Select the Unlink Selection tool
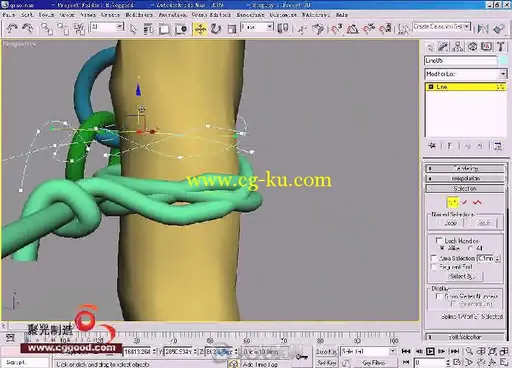Image resolution: width=512 pixels, height=368 pixels. pyautogui.click(x=63, y=29)
